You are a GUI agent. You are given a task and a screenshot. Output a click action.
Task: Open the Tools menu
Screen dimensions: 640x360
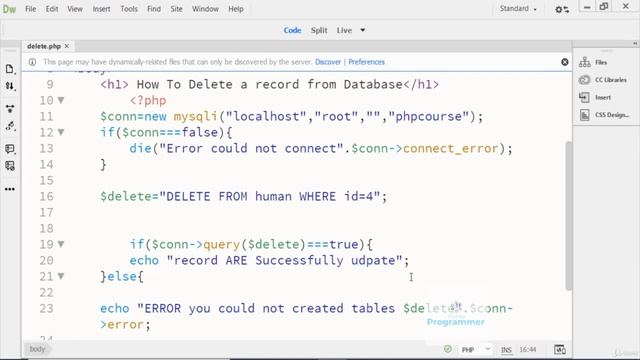tap(129, 9)
